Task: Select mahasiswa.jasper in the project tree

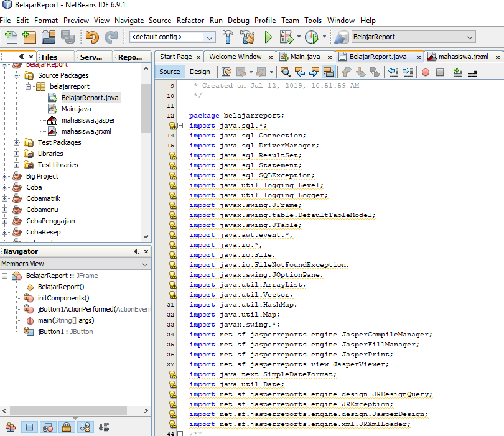Action: click(88, 121)
